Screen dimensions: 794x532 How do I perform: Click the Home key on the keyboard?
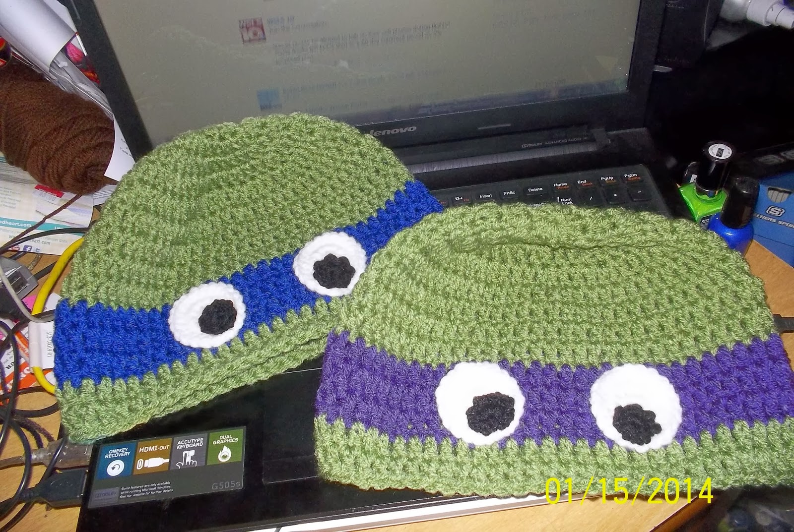pyautogui.click(x=560, y=186)
